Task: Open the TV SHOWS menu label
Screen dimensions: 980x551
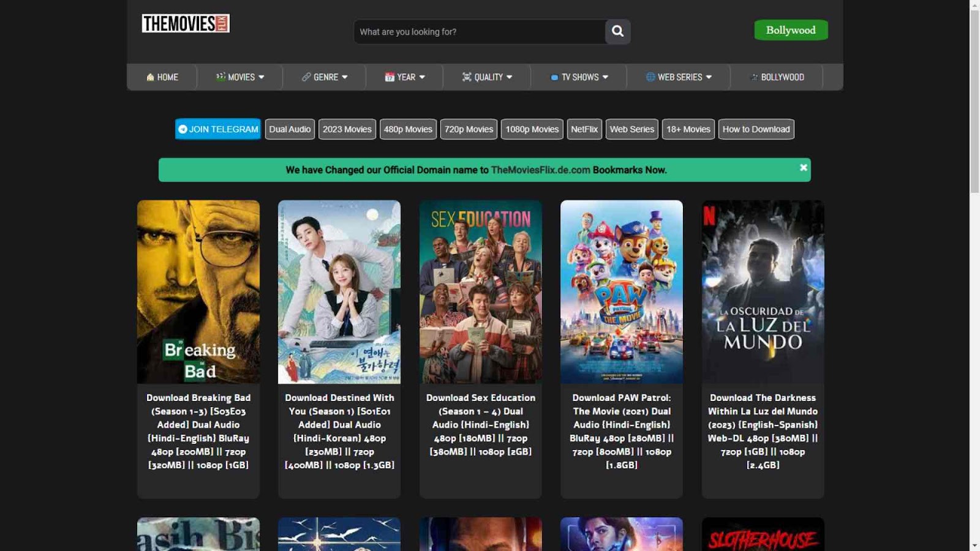Action: click(580, 77)
